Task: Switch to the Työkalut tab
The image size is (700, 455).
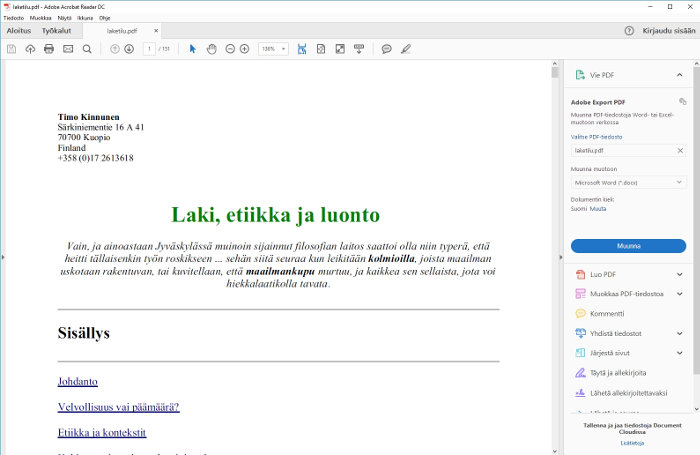Action: point(57,31)
